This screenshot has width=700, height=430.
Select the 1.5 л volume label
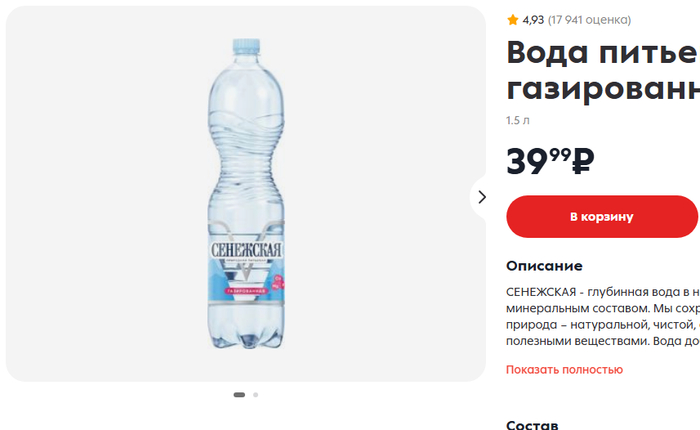click(x=518, y=121)
